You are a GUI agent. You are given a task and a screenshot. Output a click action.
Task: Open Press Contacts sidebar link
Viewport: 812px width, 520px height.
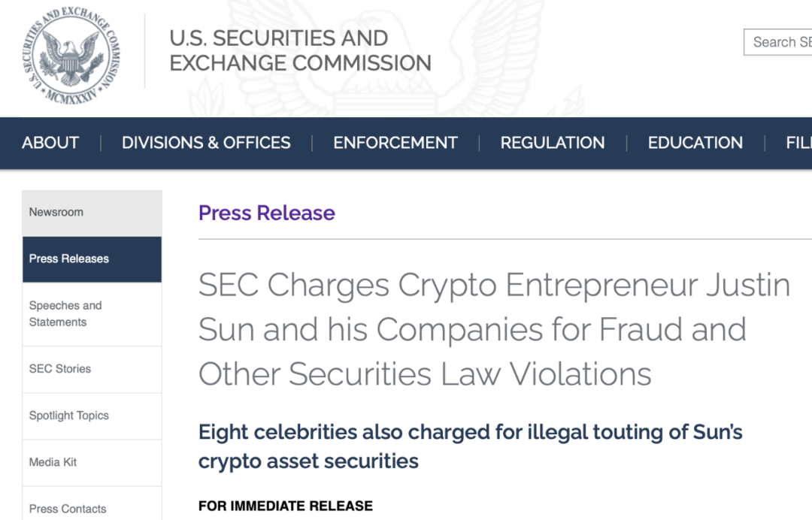click(x=92, y=504)
